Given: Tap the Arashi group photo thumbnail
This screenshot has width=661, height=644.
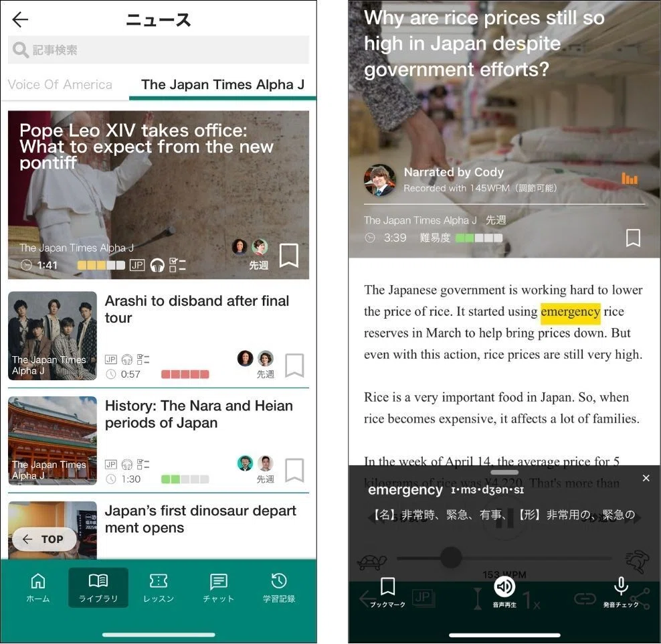Looking at the screenshot, I should click(x=52, y=335).
